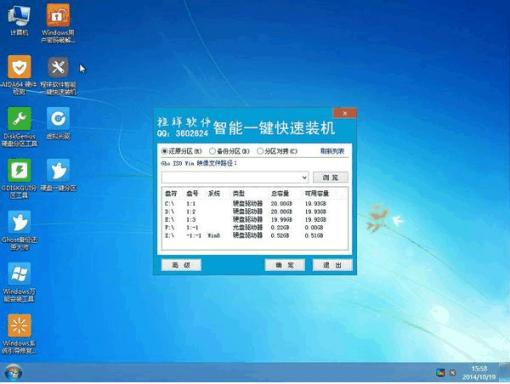Select the D:\ partition row
The height and width of the screenshot is (384, 510).
point(255,212)
